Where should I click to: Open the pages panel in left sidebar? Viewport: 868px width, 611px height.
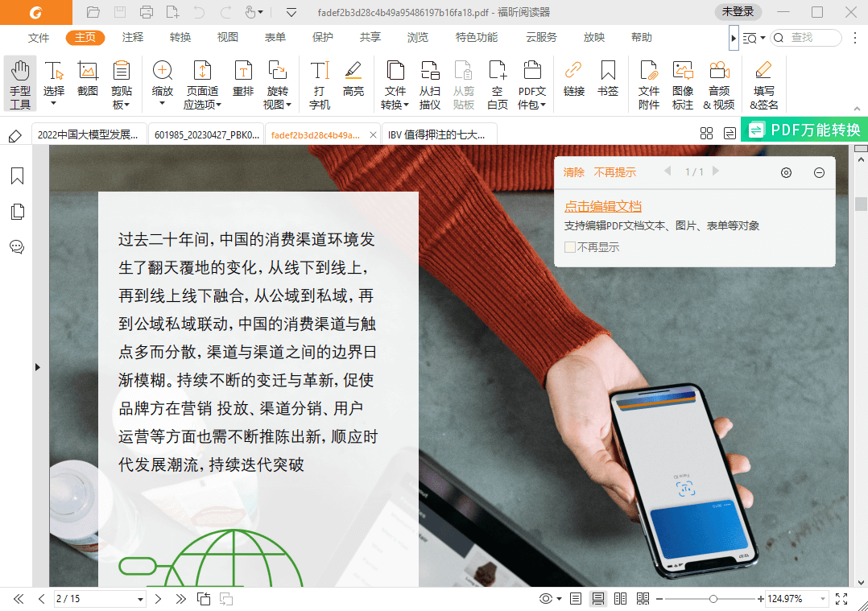[x=17, y=212]
